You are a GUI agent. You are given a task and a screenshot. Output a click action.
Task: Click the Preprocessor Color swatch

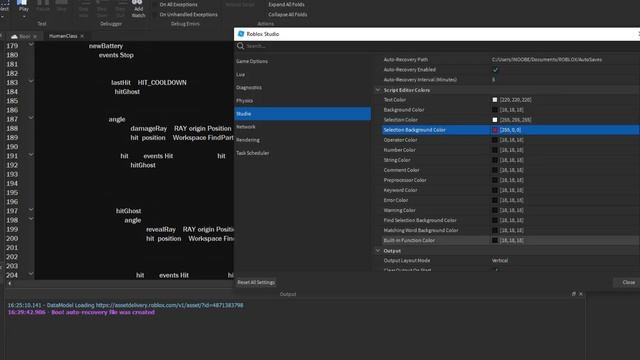495,180
